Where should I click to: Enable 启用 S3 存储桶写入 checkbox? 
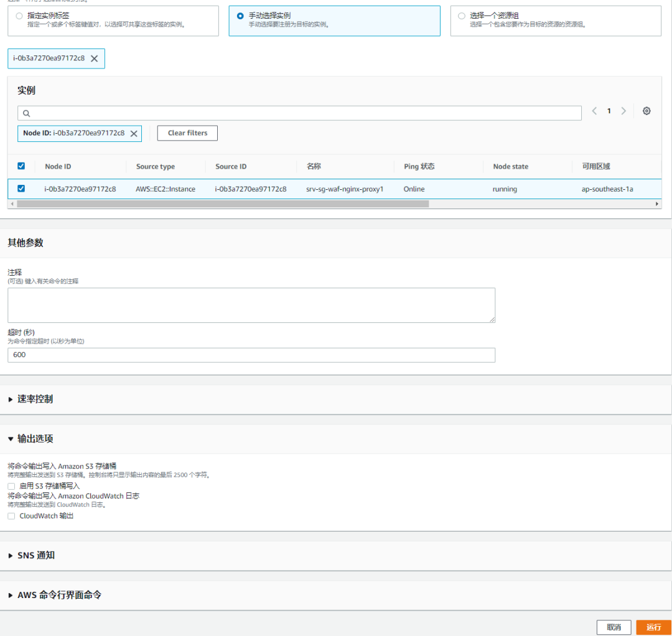coord(11,485)
